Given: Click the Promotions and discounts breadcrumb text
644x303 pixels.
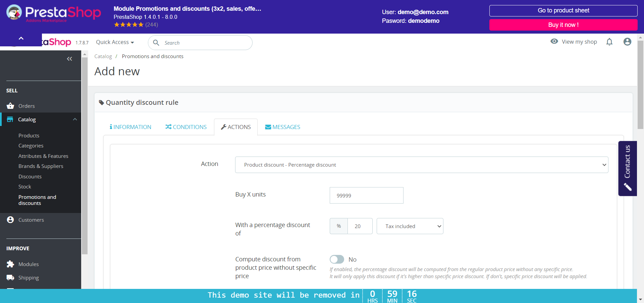Looking at the screenshot, I should pos(153,56).
